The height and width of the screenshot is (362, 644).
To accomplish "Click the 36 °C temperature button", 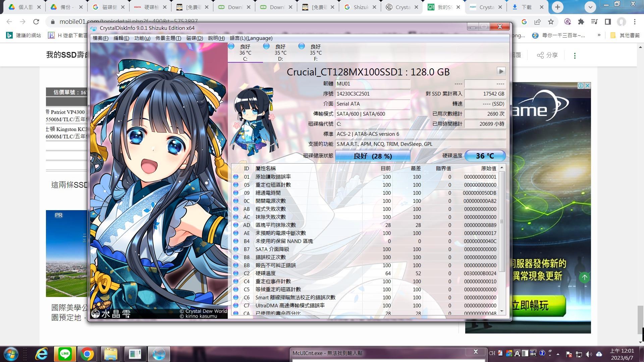I will (x=485, y=156).
